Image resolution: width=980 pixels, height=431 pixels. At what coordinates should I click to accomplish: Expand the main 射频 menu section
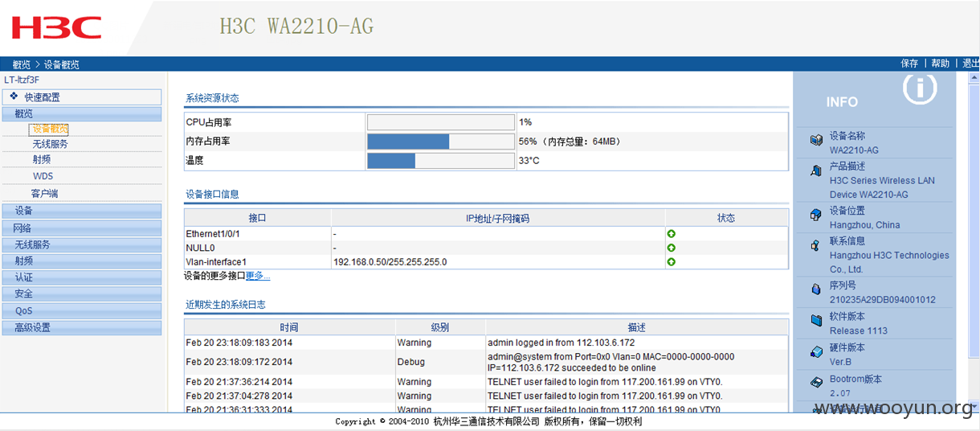[x=82, y=261]
